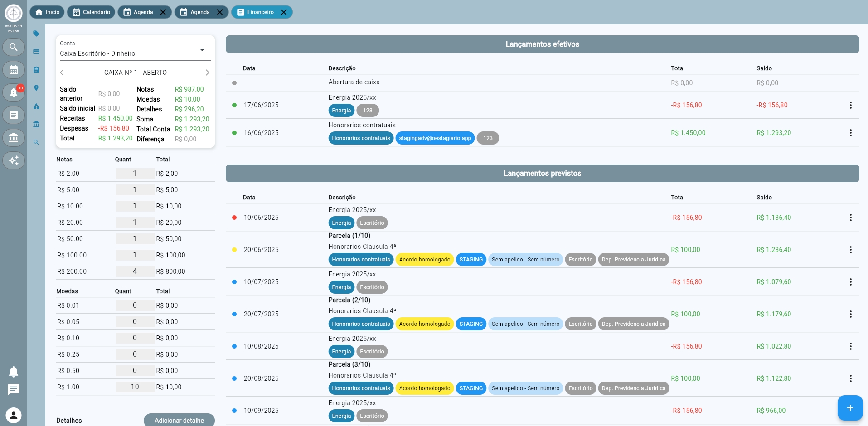This screenshot has width=868, height=426.
Task: Open the search magnifier in left sidebar
Action: (x=14, y=47)
